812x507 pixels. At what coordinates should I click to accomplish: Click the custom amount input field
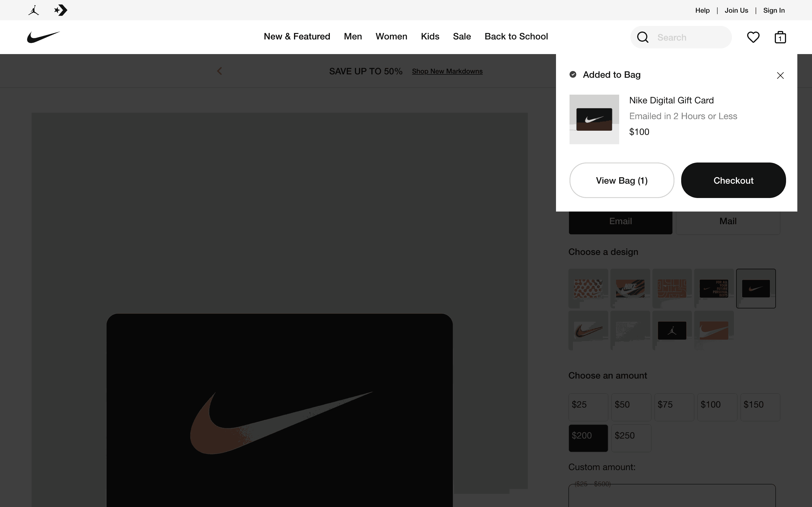point(672,496)
